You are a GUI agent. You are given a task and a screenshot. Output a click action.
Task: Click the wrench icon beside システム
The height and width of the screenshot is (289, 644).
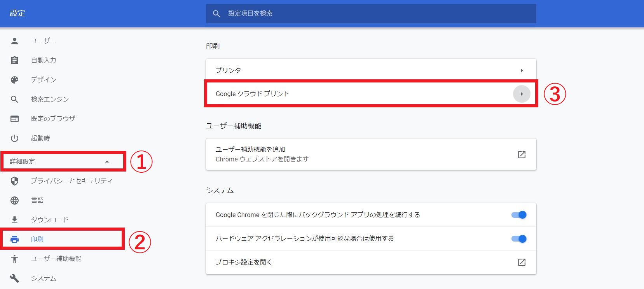coord(14,278)
